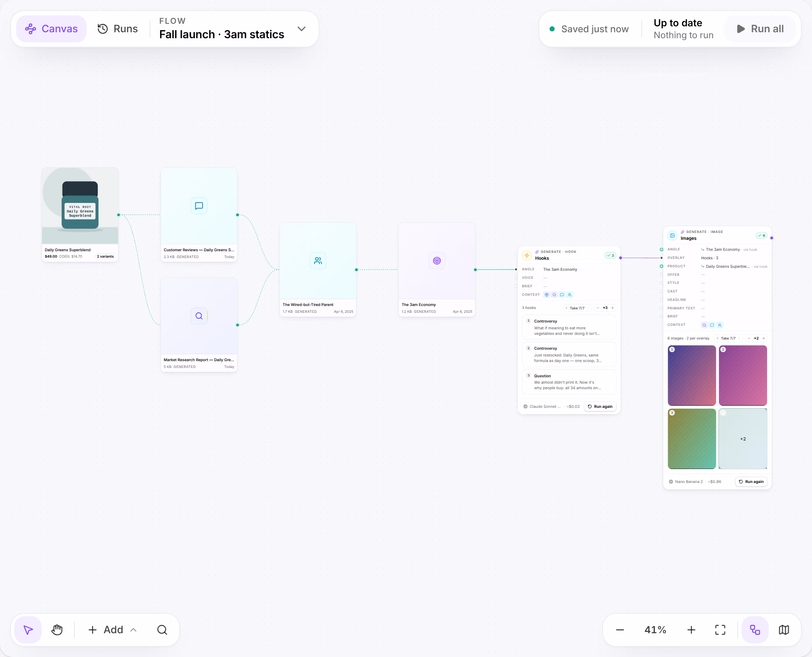Viewport: 812px width, 657px height.
Task: Toggle the OFFER input port on Images node
Action: pyautogui.click(x=661, y=275)
